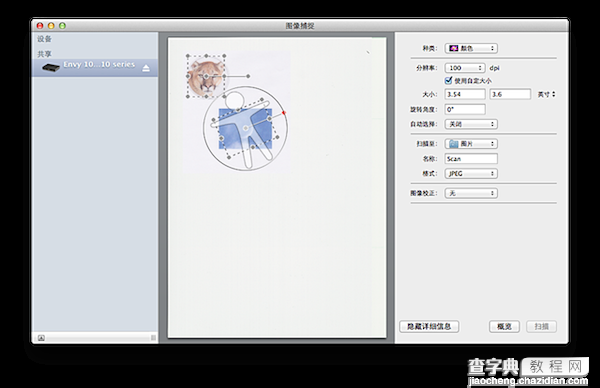Image resolution: width=600 pixels, height=388 pixels.
Task: Click the yellow minimize window button
Action: pyautogui.click(x=51, y=26)
